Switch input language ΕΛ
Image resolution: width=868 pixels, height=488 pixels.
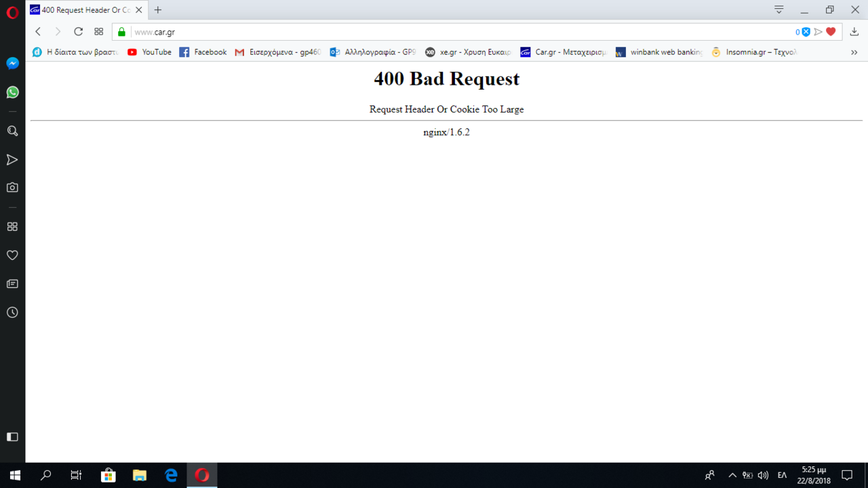(782, 475)
